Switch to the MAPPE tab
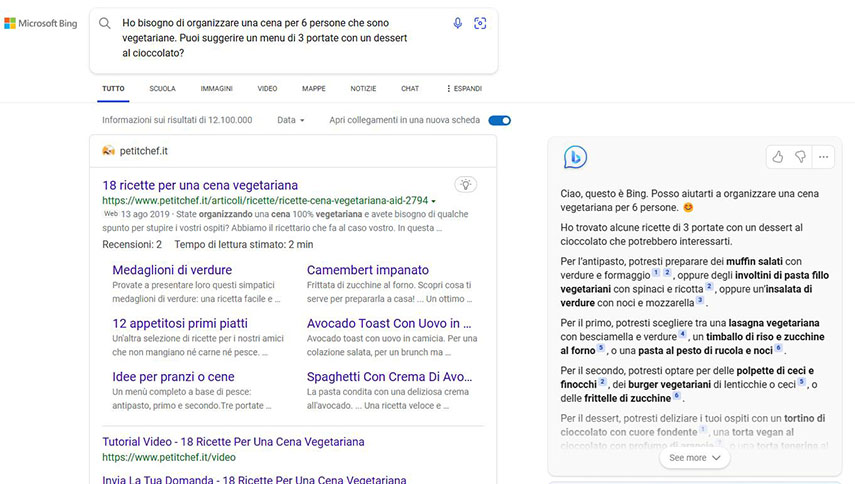This screenshot has width=855, height=484. point(314,88)
